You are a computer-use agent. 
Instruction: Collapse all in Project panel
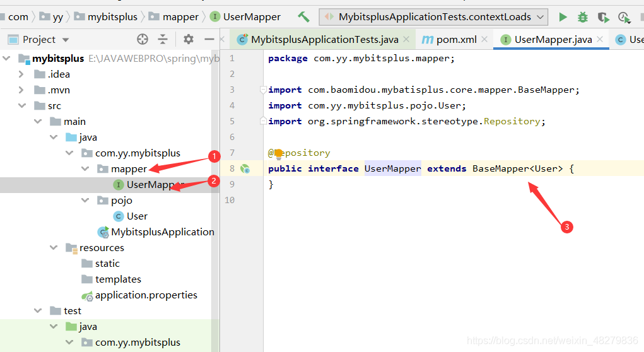[x=163, y=39]
